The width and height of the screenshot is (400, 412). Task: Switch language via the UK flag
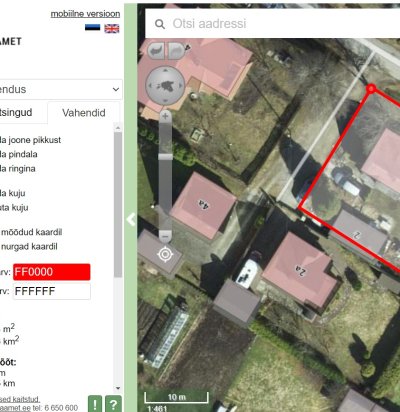[112, 29]
